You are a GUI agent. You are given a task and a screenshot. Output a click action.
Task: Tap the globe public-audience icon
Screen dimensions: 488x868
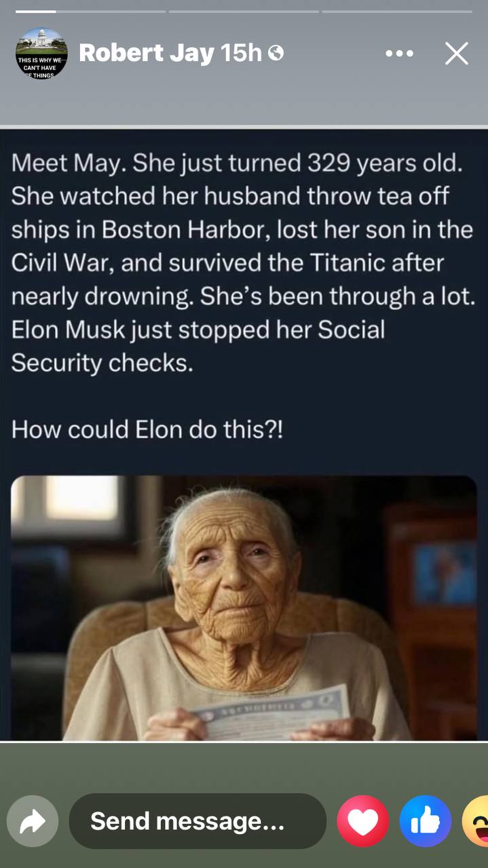click(x=276, y=53)
